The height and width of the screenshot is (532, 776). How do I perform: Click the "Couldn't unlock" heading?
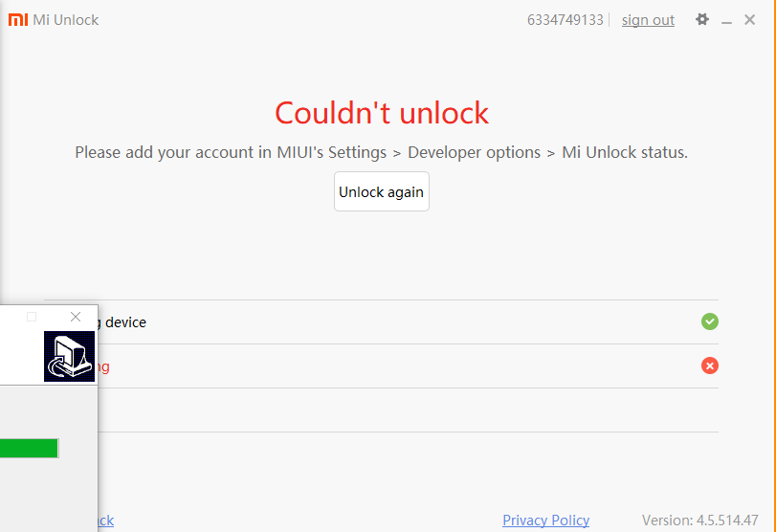pos(382,113)
